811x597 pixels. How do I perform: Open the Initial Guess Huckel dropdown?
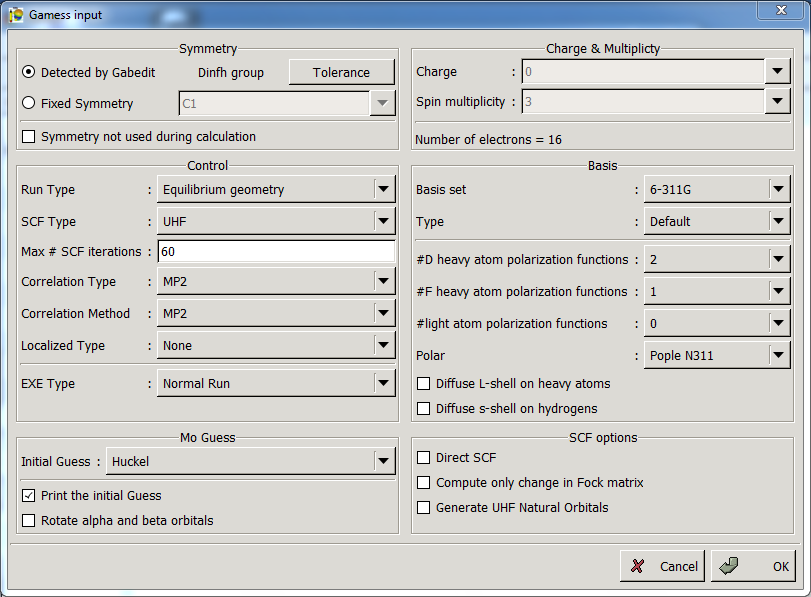(383, 461)
